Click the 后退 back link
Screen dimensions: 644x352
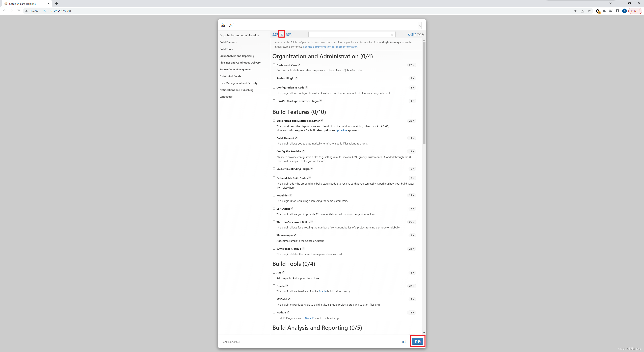404,341
